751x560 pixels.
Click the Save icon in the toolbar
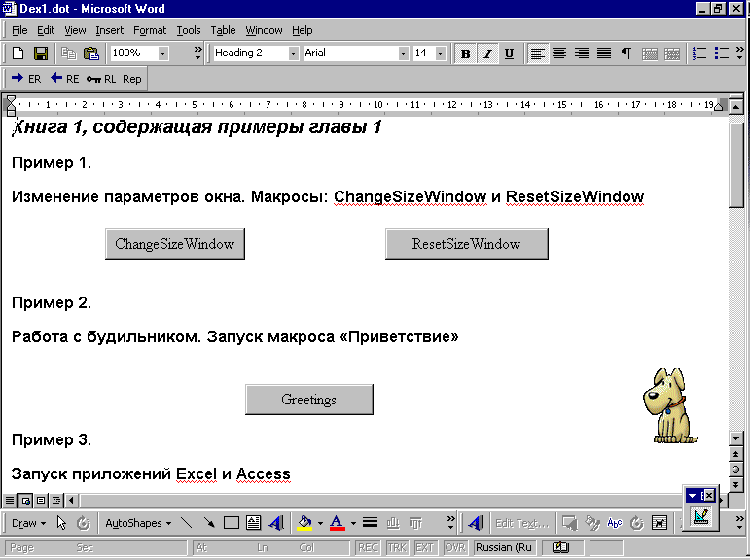pyautogui.click(x=41, y=53)
